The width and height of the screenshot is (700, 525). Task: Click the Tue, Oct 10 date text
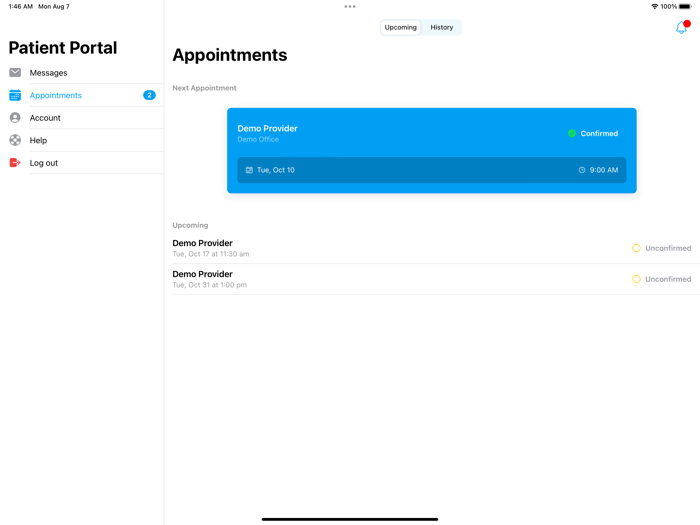click(276, 170)
